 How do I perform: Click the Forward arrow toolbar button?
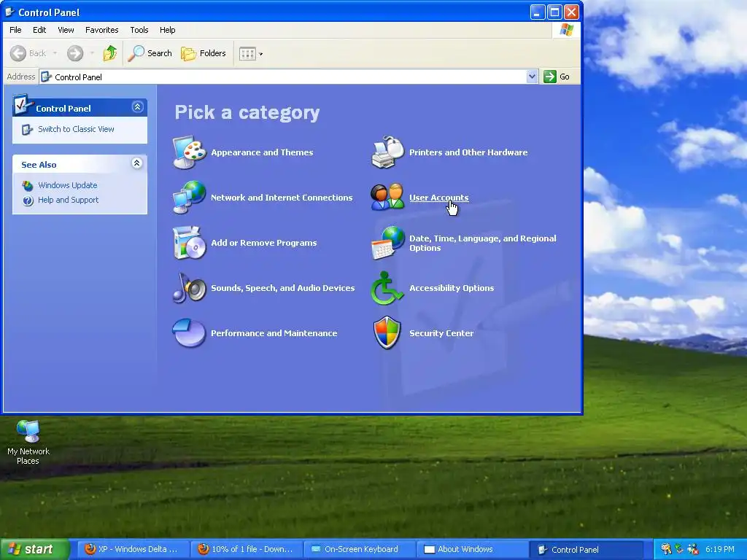(75, 53)
